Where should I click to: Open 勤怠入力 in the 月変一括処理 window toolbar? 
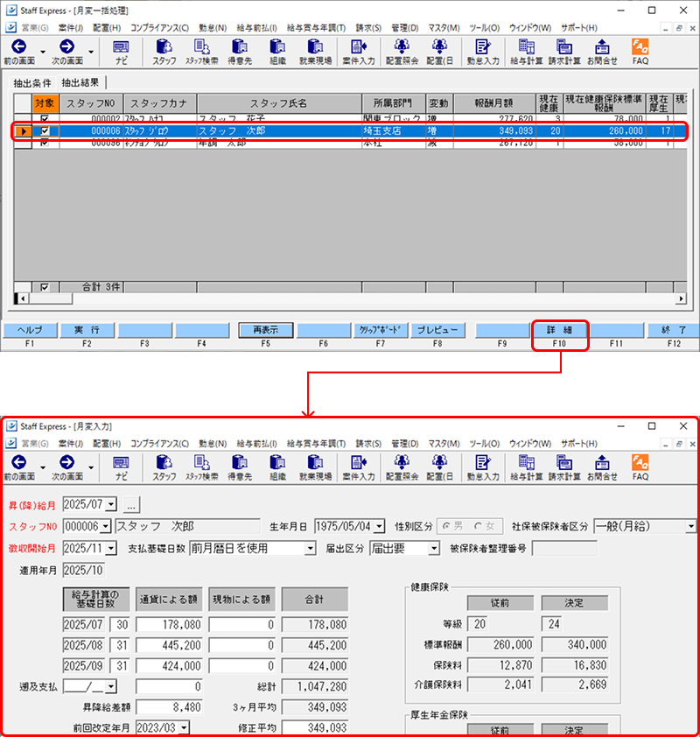(483, 52)
